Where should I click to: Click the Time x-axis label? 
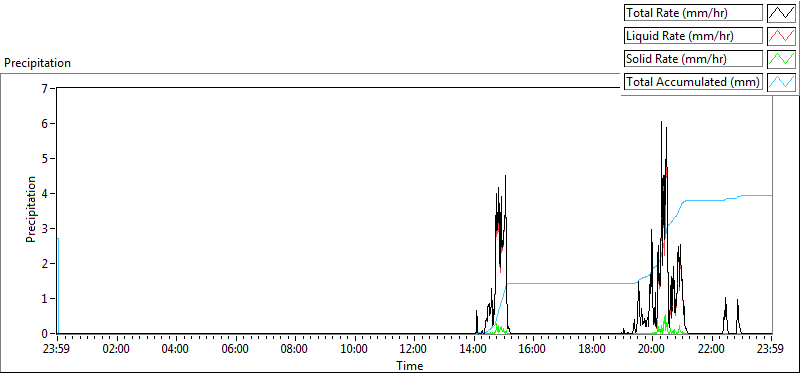[410, 366]
